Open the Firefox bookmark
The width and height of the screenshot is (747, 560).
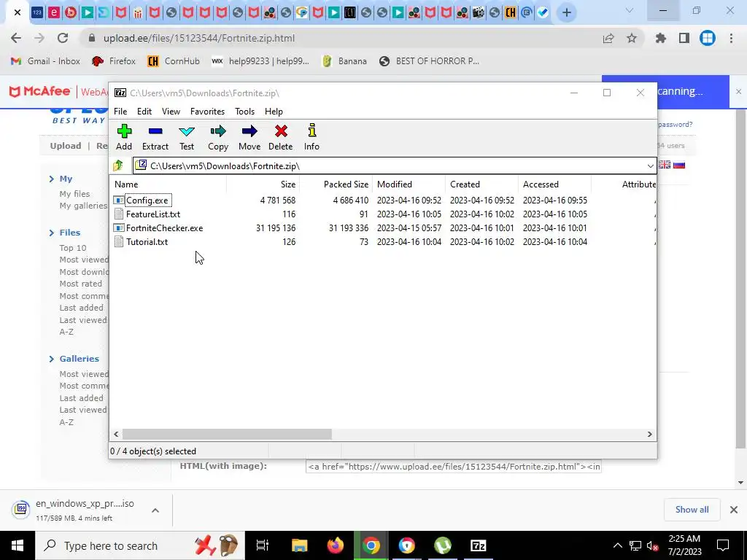pyautogui.click(x=114, y=61)
